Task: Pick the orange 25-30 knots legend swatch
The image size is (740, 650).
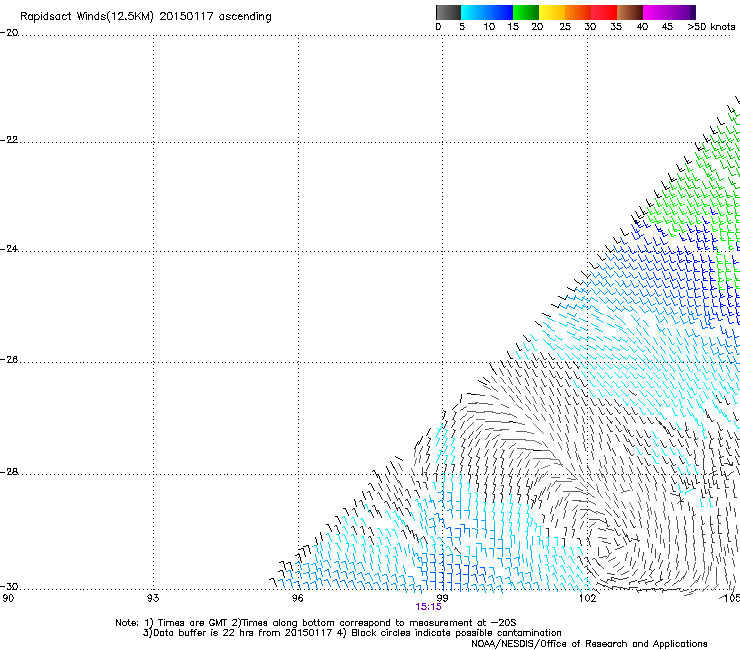Action: click(578, 12)
